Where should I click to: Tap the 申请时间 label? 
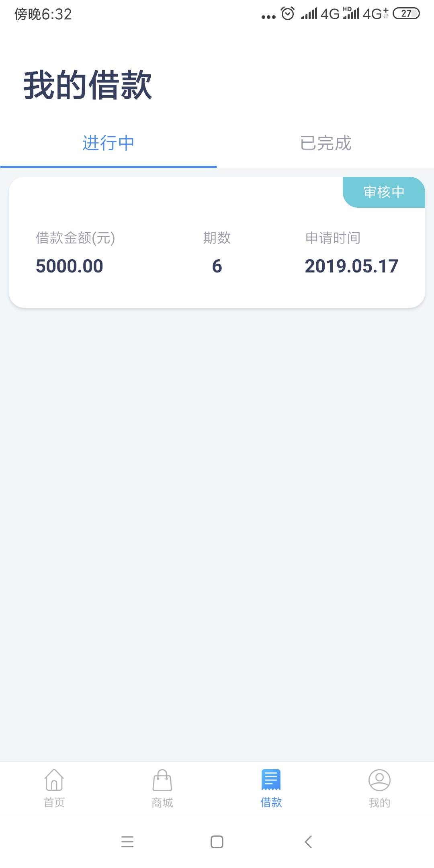pos(333,238)
